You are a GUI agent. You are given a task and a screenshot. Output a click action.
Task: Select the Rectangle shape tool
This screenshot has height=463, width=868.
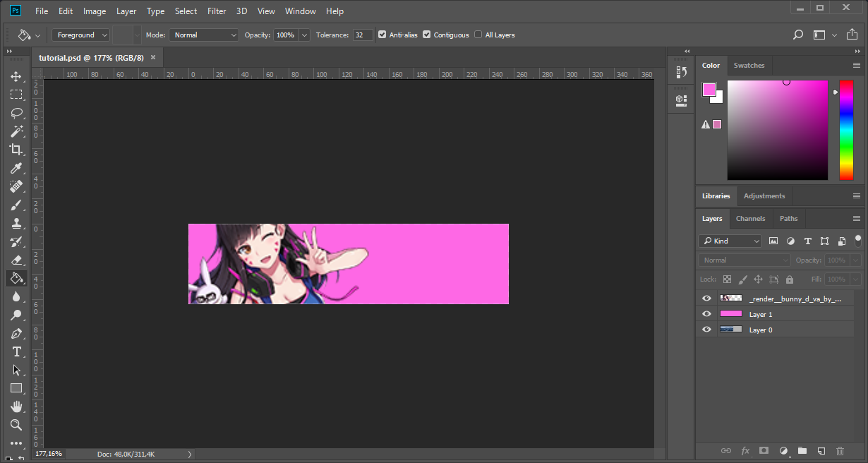click(16, 388)
